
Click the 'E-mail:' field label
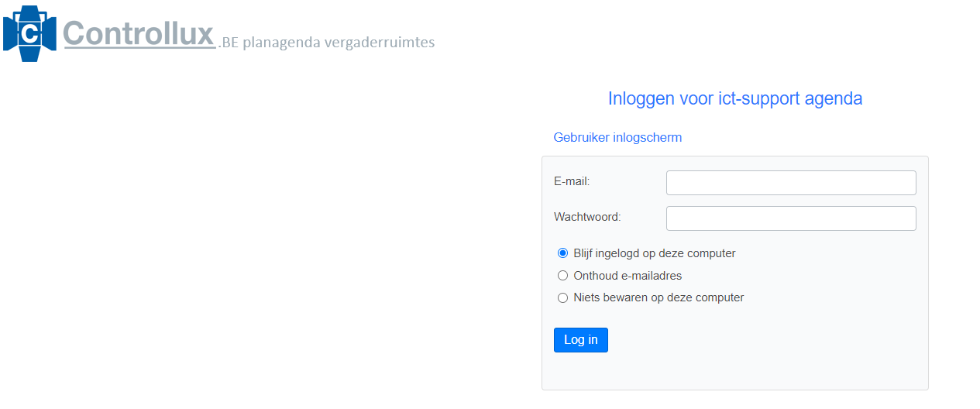[x=572, y=181]
